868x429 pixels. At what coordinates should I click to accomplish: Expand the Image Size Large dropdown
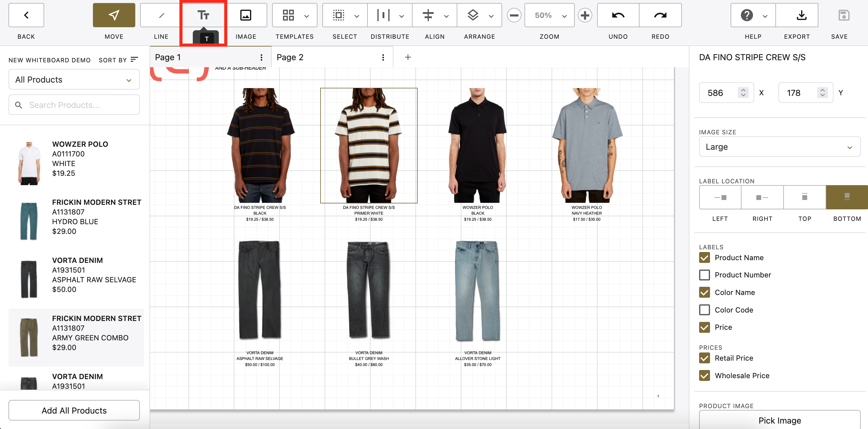(x=779, y=147)
